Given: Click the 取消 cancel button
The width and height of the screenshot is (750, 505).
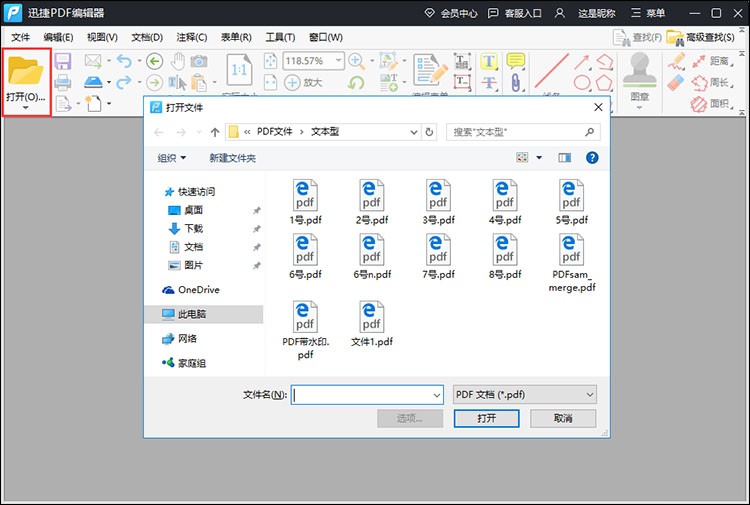Looking at the screenshot, I should (563, 418).
